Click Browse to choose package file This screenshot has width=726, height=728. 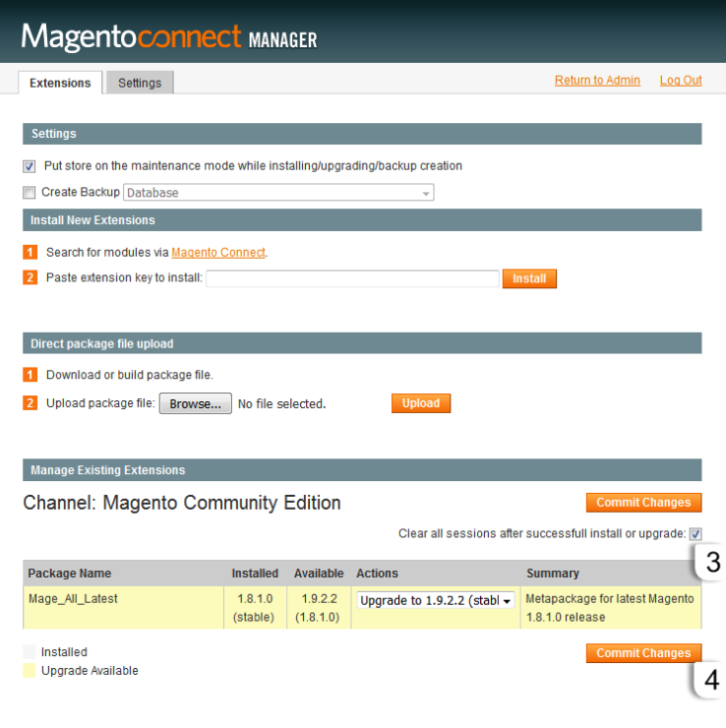[x=196, y=403]
